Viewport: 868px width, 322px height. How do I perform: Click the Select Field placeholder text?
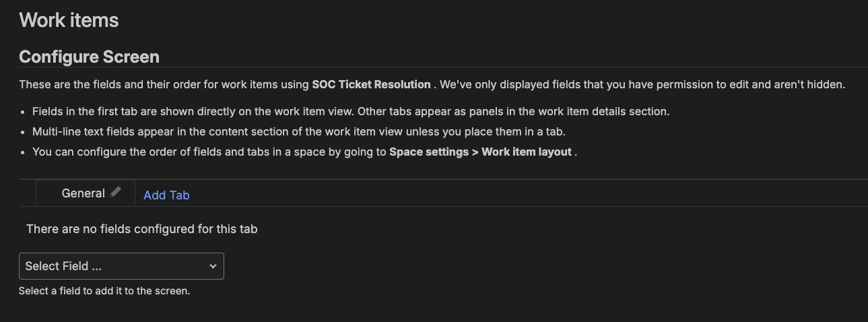point(63,266)
